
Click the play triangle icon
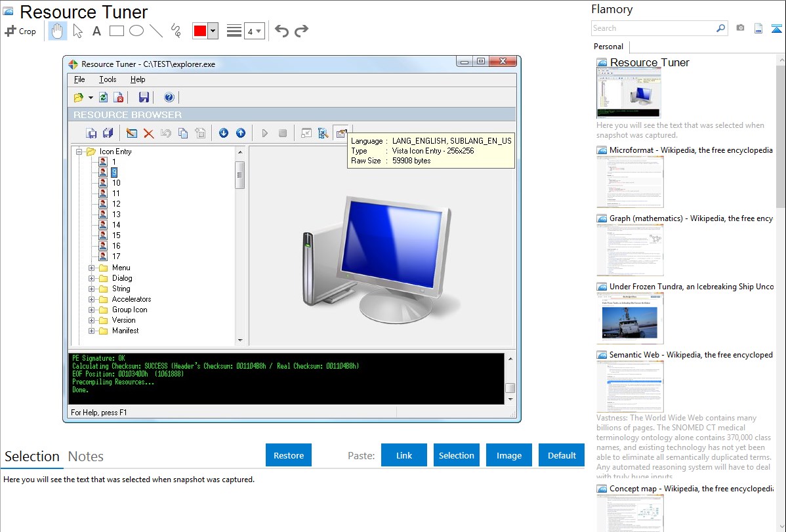(x=264, y=133)
